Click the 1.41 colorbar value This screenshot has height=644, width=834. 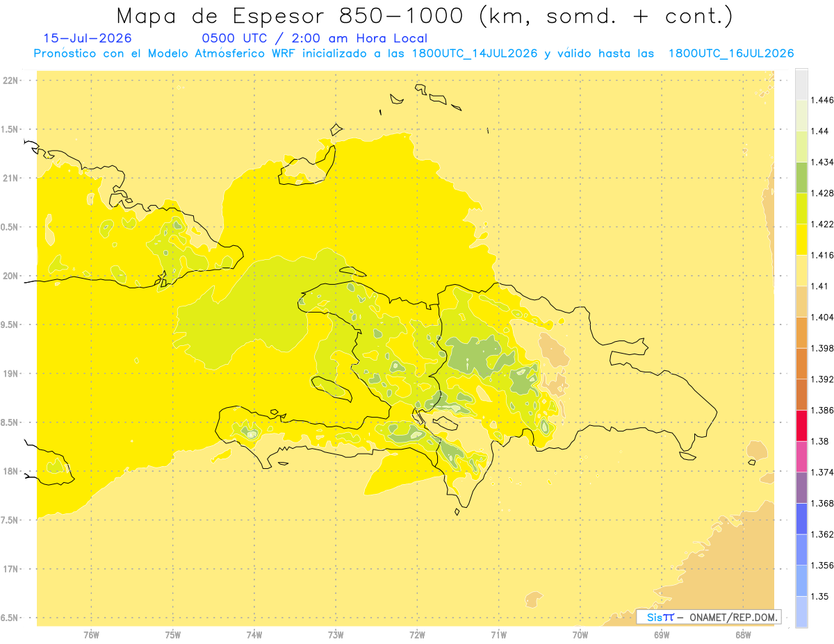click(820, 286)
